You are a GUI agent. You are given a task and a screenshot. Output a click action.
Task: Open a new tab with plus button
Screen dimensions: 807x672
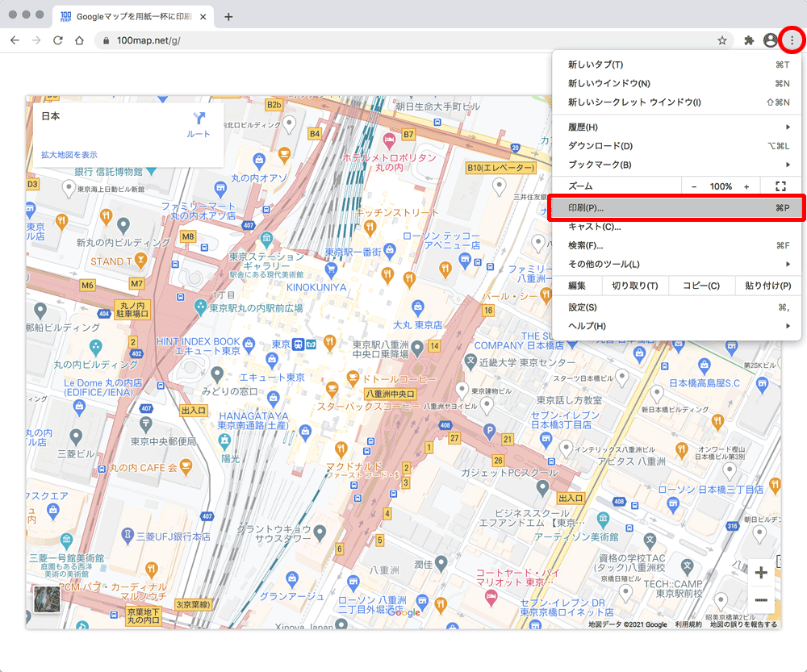(x=228, y=16)
